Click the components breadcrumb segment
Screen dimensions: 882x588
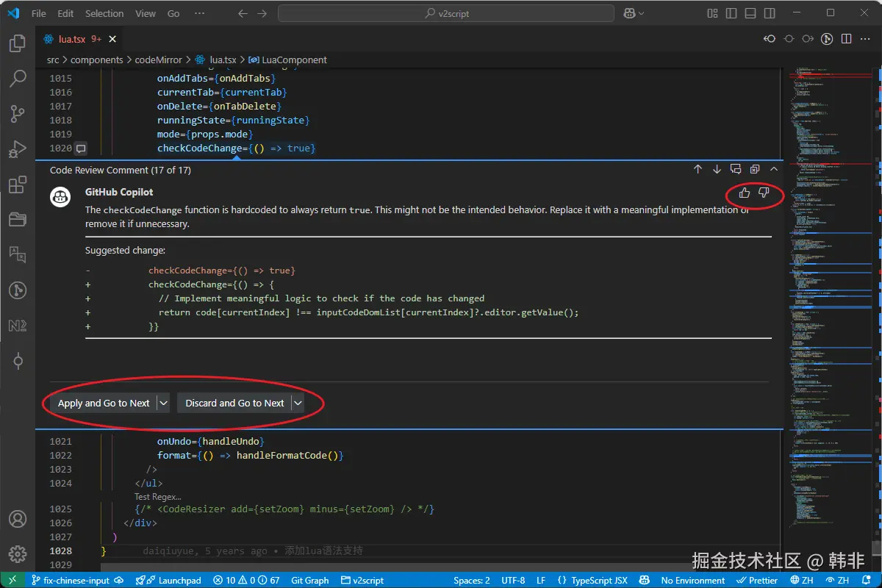pos(97,60)
